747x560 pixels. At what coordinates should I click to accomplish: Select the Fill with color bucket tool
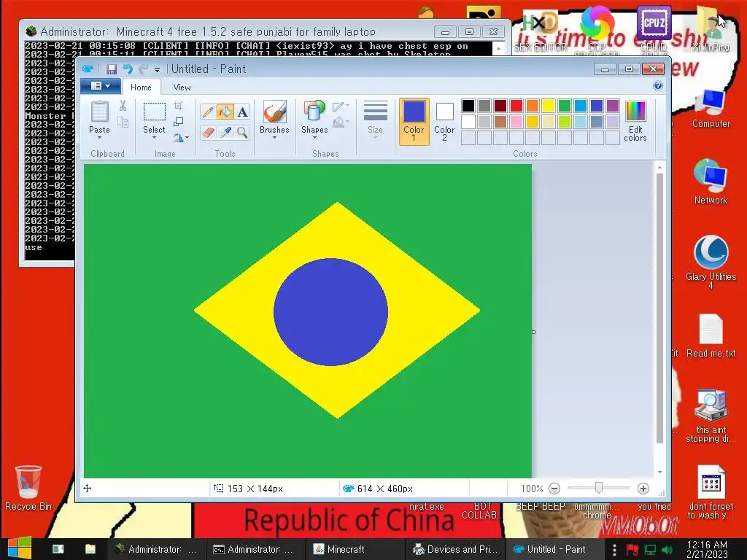(225, 112)
